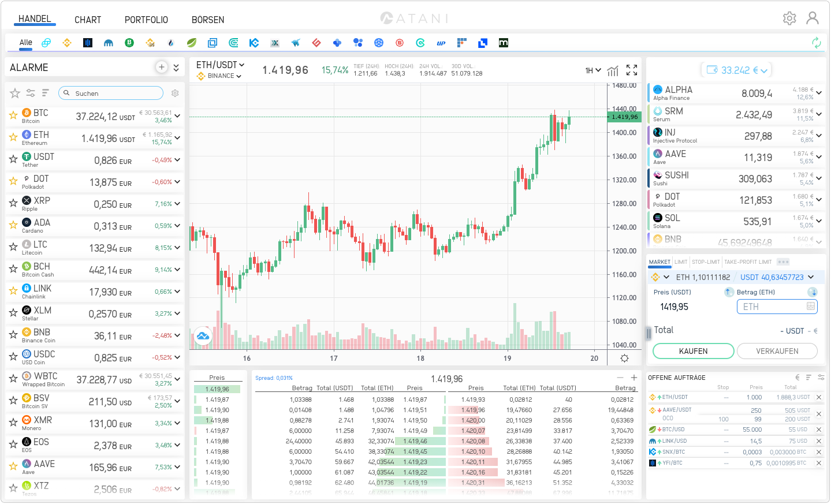Click the KAUFEN button
This screenshot has width=831, height=504.
(693, 351)
